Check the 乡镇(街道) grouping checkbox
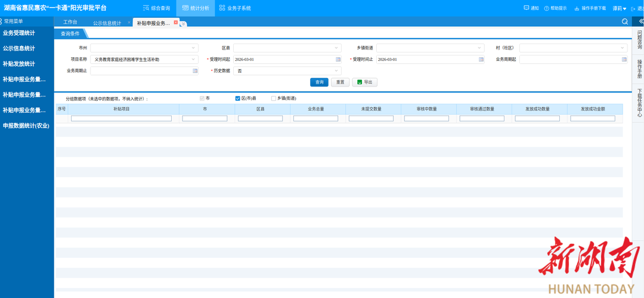644x298 pixels. (x=274, y=98)
